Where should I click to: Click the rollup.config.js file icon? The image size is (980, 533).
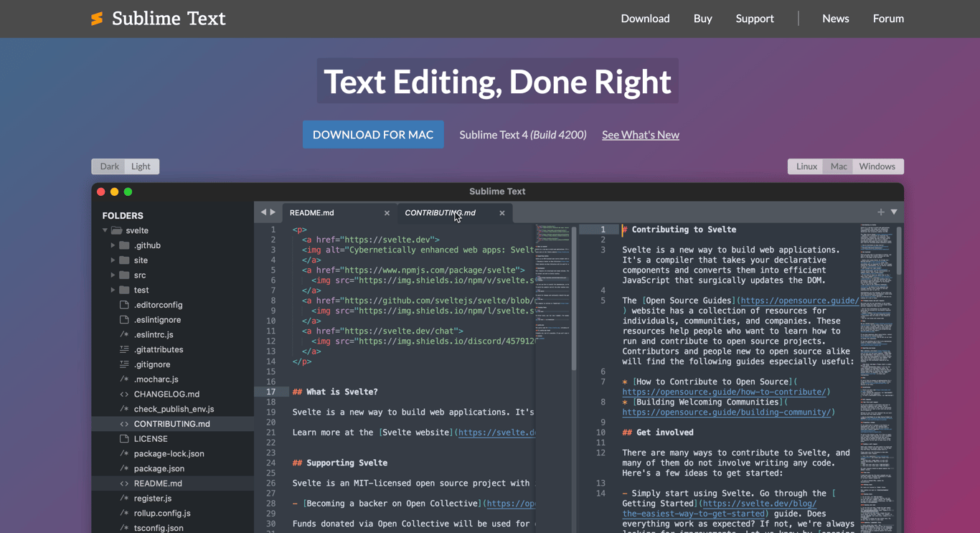tap(123, 513)
